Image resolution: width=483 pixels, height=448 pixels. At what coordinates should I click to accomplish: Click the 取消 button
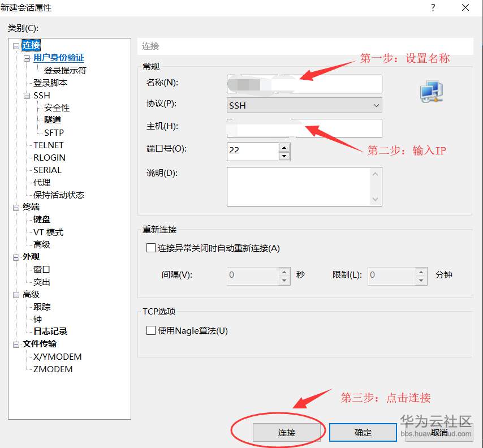439,432
